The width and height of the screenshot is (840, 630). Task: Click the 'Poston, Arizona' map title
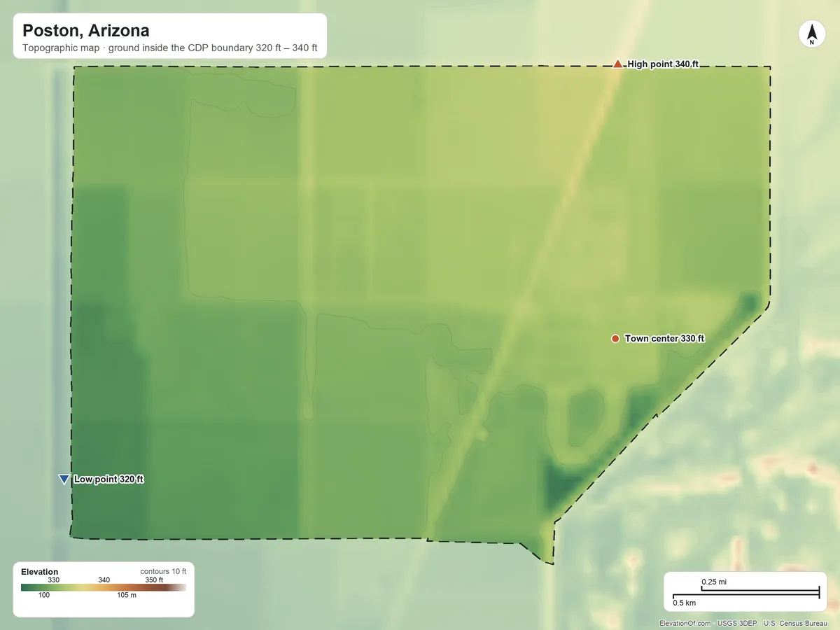[85, 31]
